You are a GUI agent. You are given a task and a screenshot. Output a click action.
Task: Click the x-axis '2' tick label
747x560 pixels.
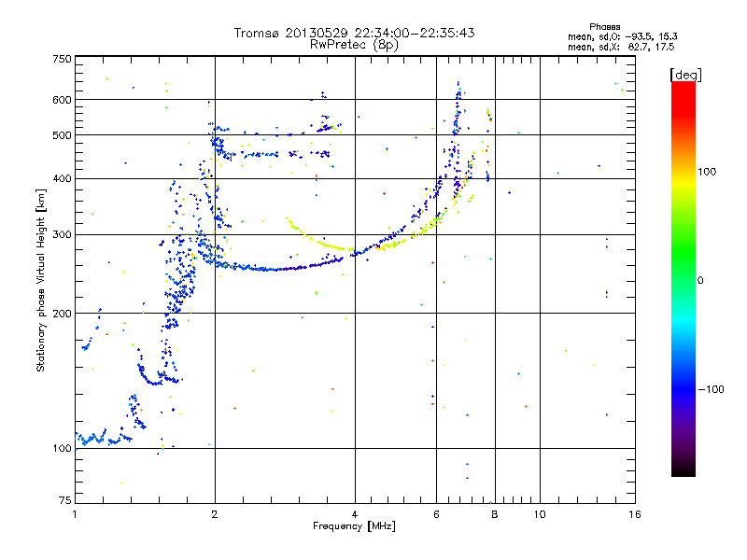point(215,514)
